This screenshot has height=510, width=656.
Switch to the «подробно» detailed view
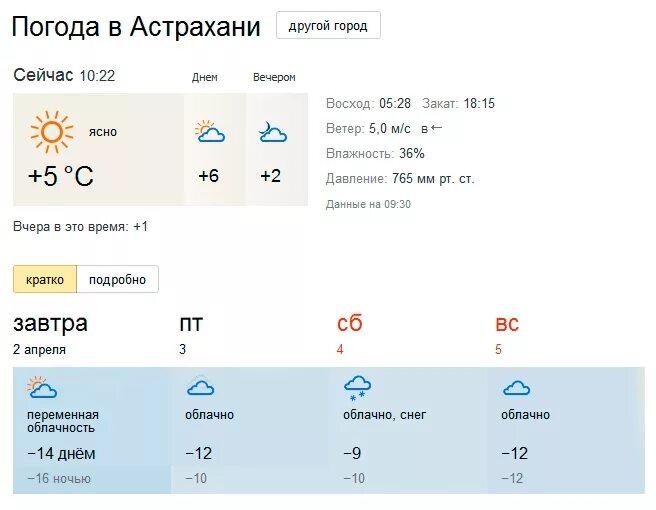click(117, 280)
